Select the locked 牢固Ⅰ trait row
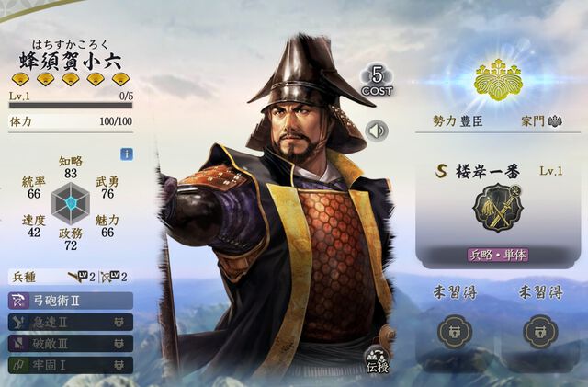 click(71, 365)
